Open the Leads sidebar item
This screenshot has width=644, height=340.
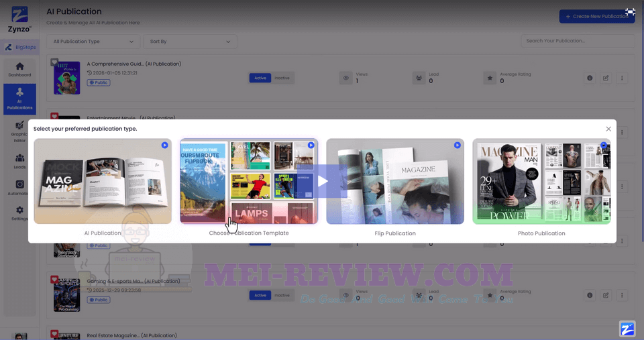(x=19, y=162)
